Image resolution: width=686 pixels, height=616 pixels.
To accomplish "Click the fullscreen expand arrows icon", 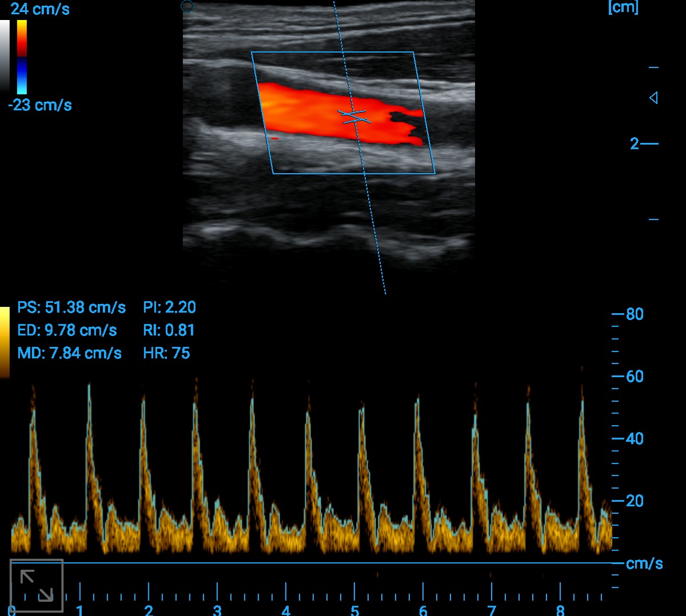I will coord(37,586).
